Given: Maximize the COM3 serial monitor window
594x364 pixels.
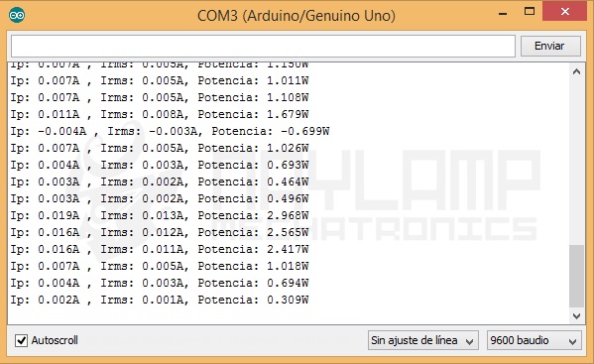Looking at the screenshot, I should pos(530,12).
